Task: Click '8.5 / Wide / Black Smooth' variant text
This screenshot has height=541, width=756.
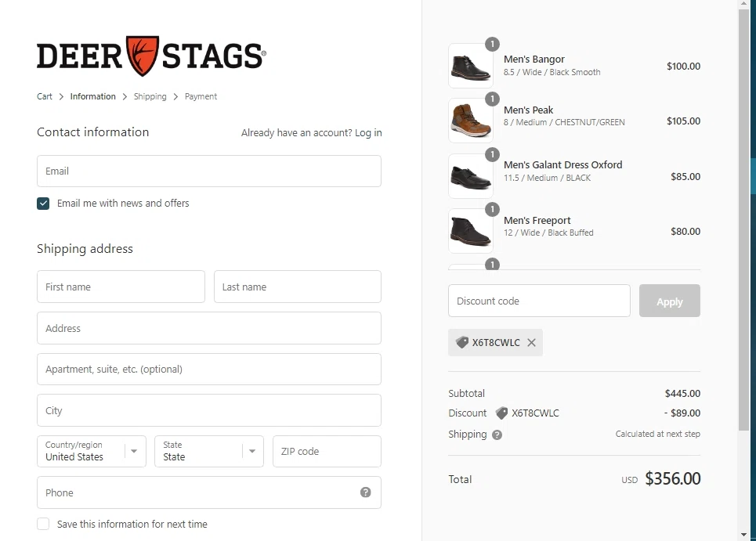Action: pos(552,72)
